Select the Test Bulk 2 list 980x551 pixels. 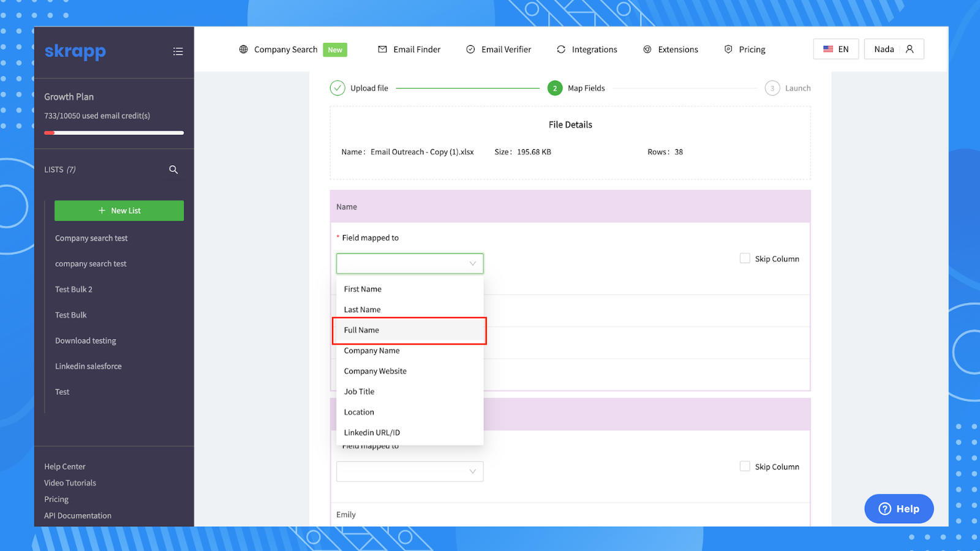click(73, 290)
